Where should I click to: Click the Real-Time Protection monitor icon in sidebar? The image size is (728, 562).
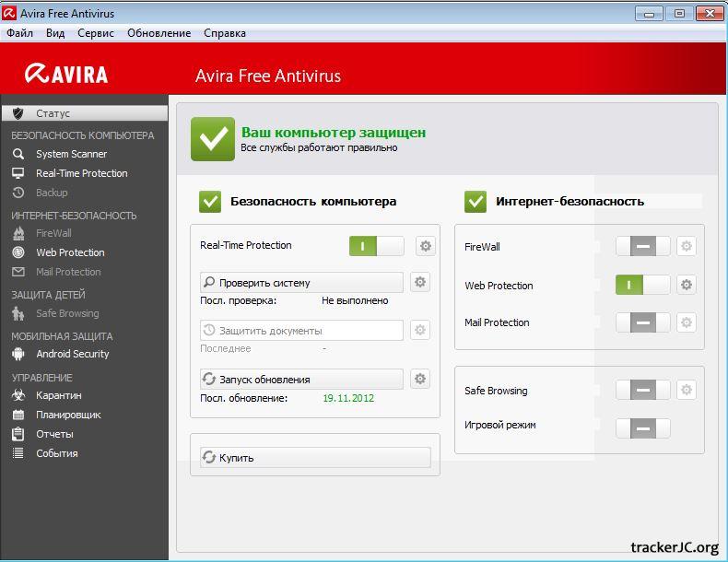point(18,173)
